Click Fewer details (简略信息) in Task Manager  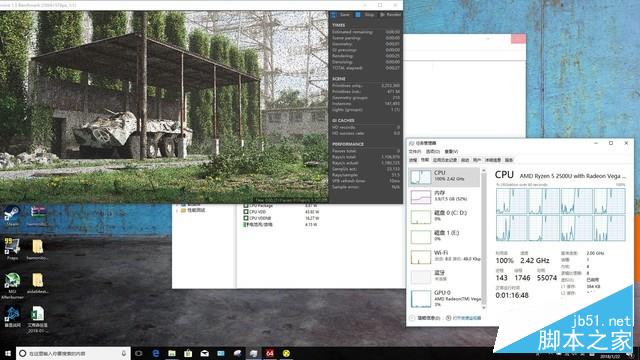tap(425, 318)
